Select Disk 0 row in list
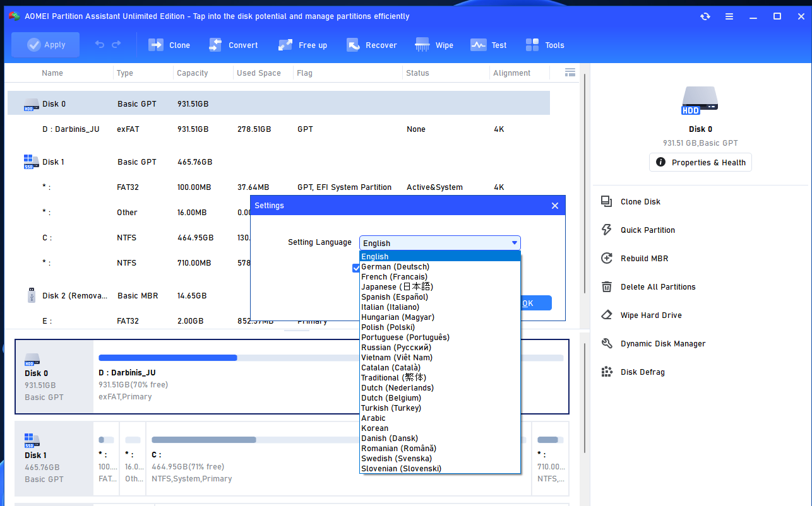The height and width of the screenshot is (506, 812). tap(278, 103)
